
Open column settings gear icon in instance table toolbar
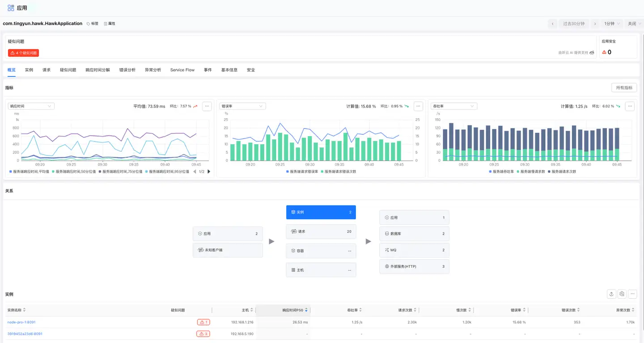pyautogui.click(x=622, y=294)
